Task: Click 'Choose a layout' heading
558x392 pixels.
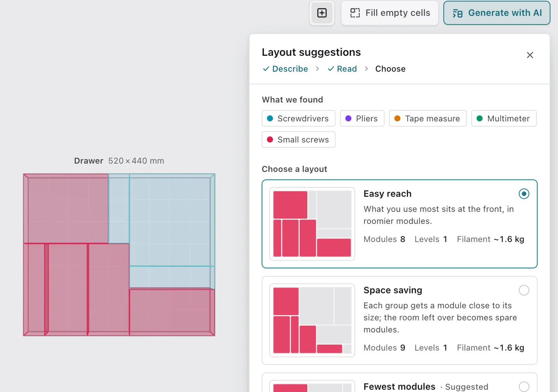Action: [294, 169]
